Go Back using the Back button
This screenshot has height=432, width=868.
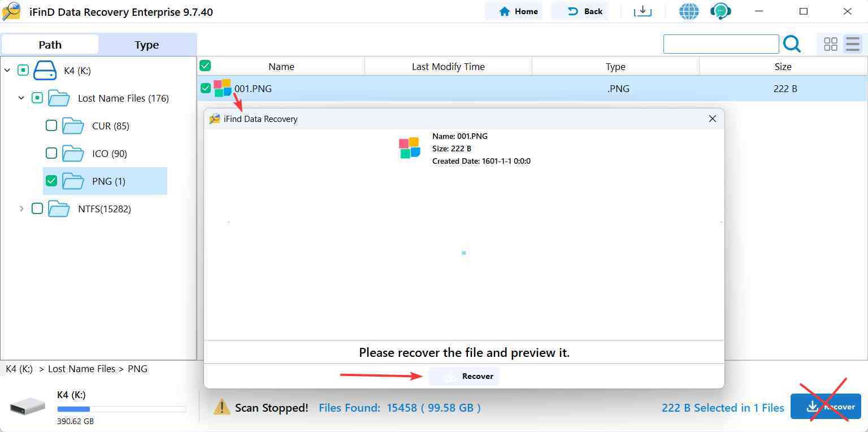580,11
